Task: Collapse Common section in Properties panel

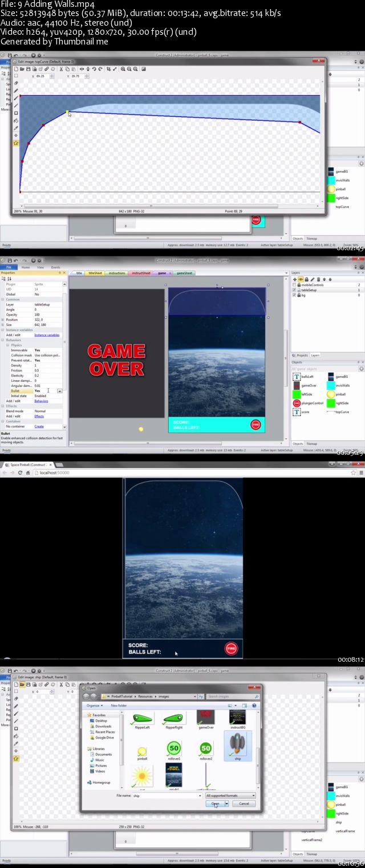Action: click(3, 299)
